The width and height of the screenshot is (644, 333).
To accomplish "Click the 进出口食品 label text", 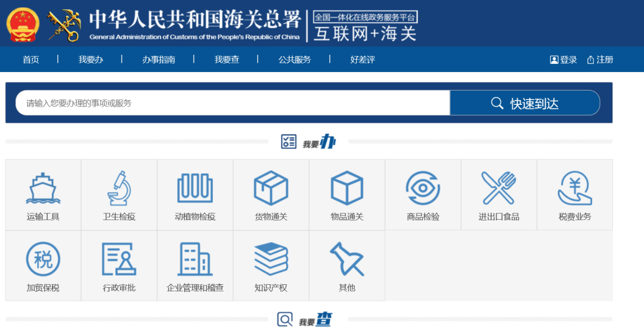I will click(499, 217).
